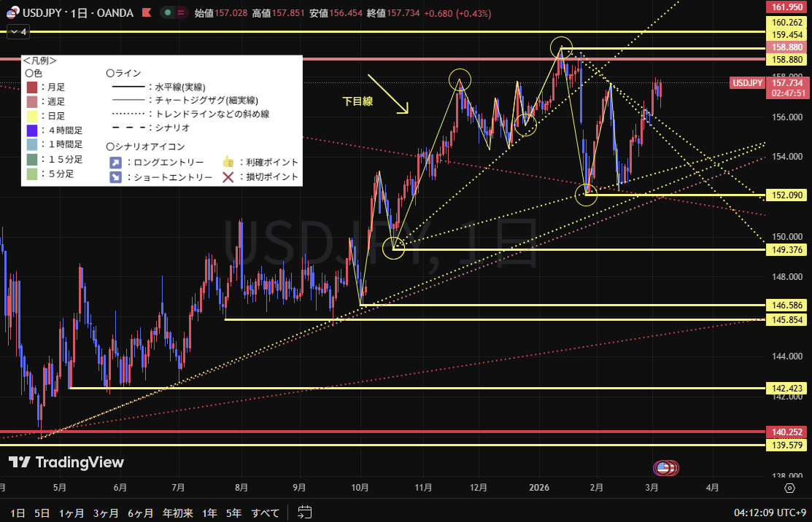Click the US flag event marker near March
The height and width of the screenshot is (522, 812).
[x=663, y=467]
